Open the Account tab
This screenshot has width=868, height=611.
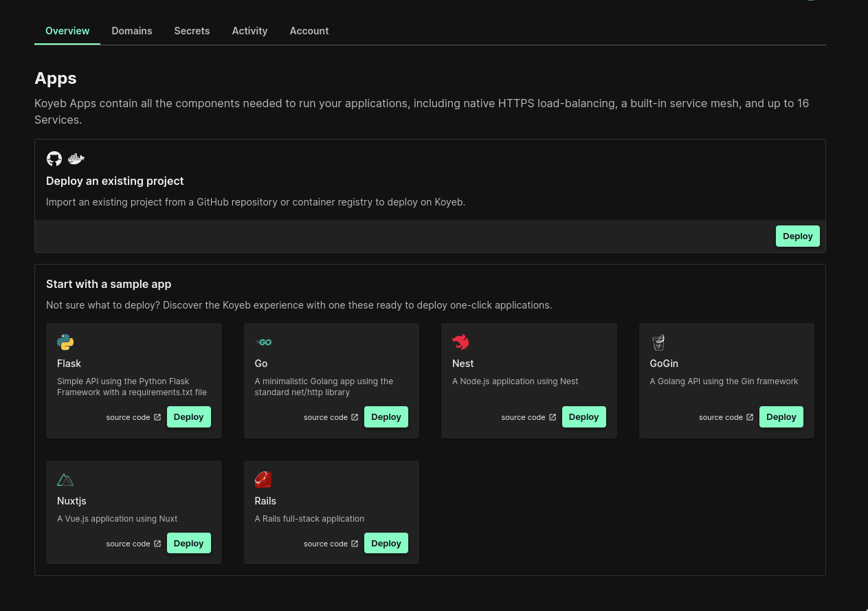[x=309, y=31]
